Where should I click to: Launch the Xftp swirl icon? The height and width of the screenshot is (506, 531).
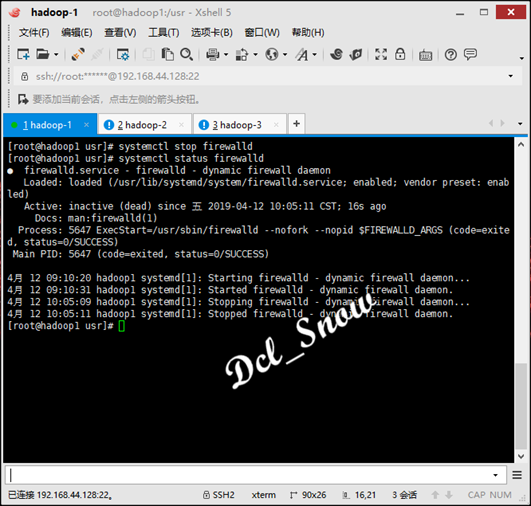click(x=336, y=54)
